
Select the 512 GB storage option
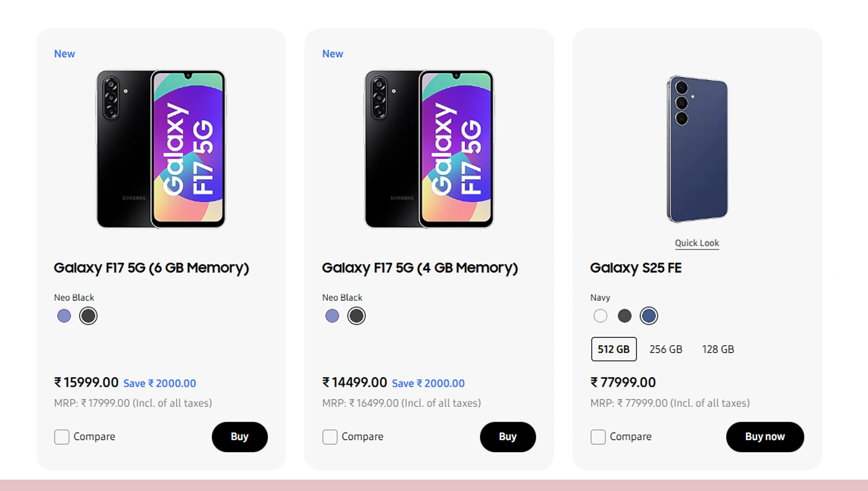(613, 349)
